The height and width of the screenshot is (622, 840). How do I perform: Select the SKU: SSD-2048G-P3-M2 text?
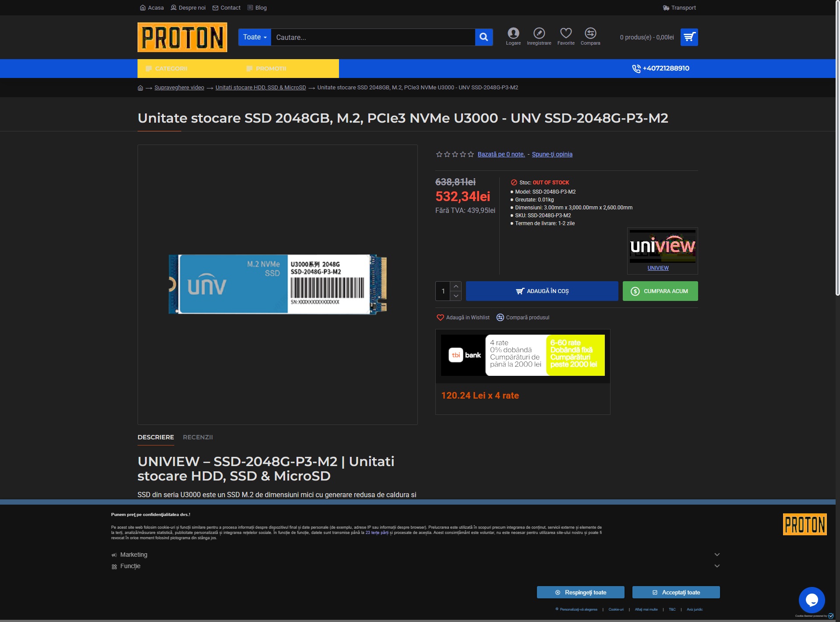(543, 216)
